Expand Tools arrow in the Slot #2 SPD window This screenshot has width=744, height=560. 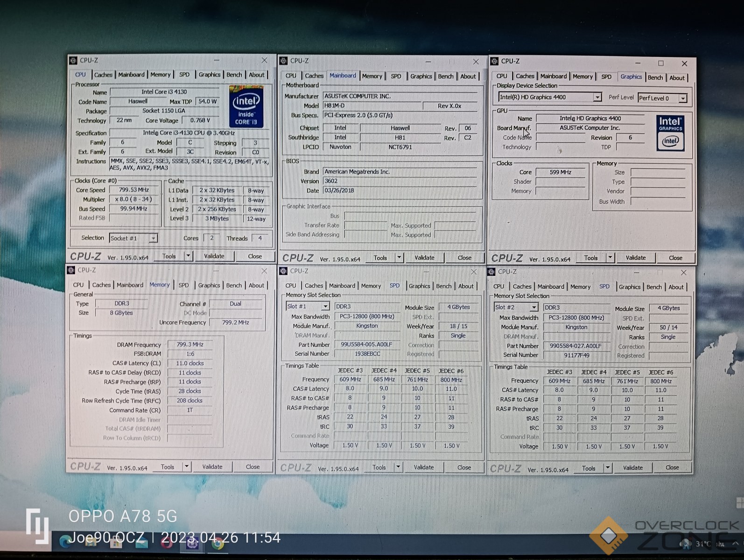(x=608, y=468)
